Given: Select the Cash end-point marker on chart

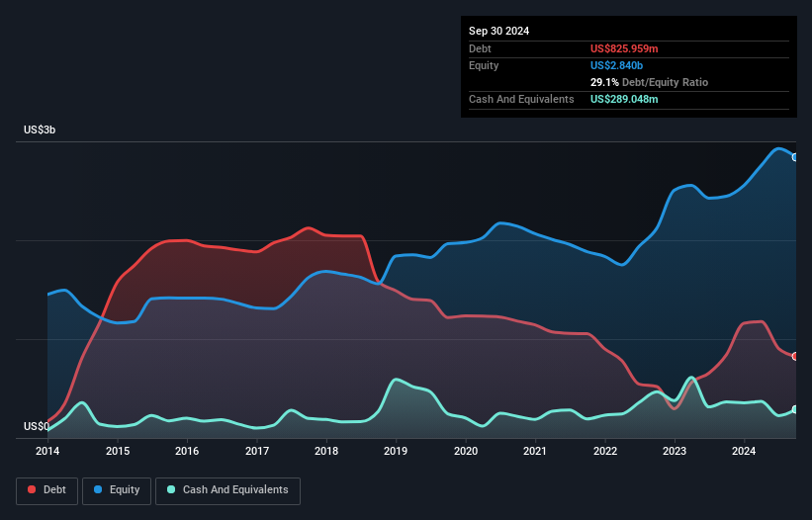Looking at the screenshot, I should coord(795,410).
